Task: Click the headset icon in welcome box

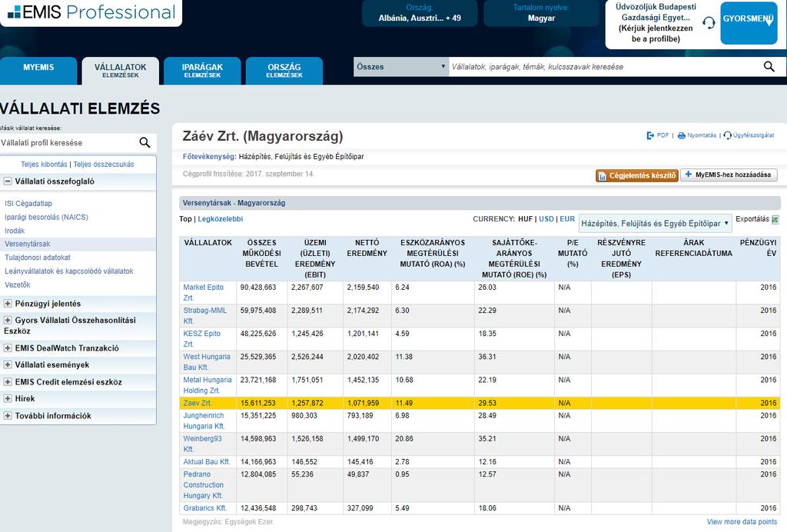Action: tap(709, 22)
